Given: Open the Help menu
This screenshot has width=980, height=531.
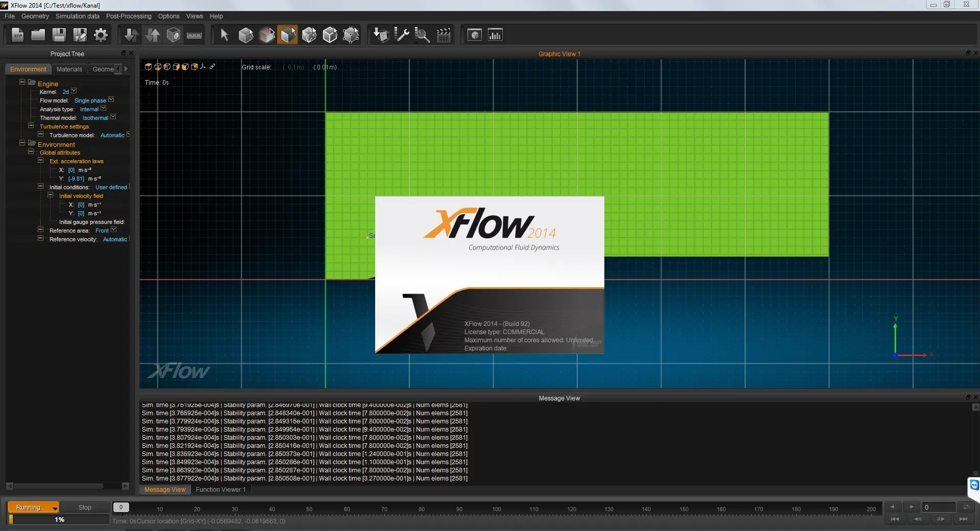Looking at the screenshot, I should [216, 16].
